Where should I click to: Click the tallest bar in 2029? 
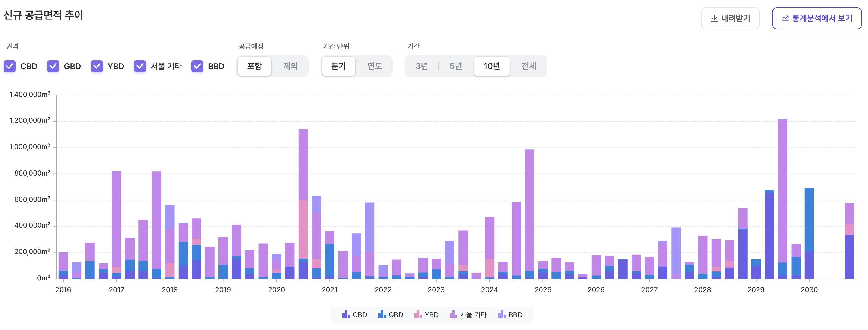point(782,199)
